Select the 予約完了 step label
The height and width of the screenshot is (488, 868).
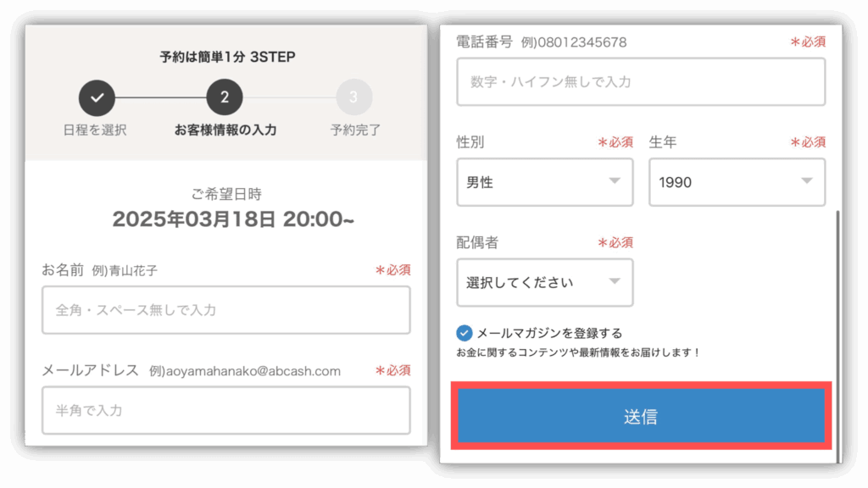tap(355, 130)
